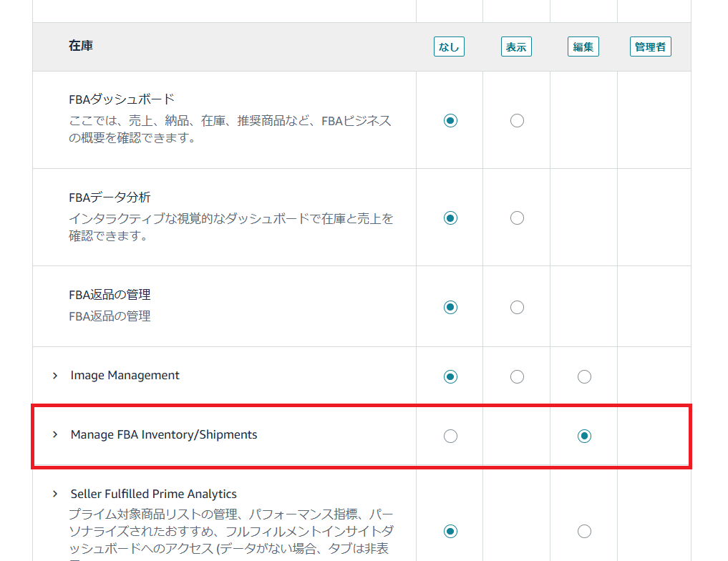
Task: Select なし for FBAデータ分析
Action: click(x=450, y=218)
